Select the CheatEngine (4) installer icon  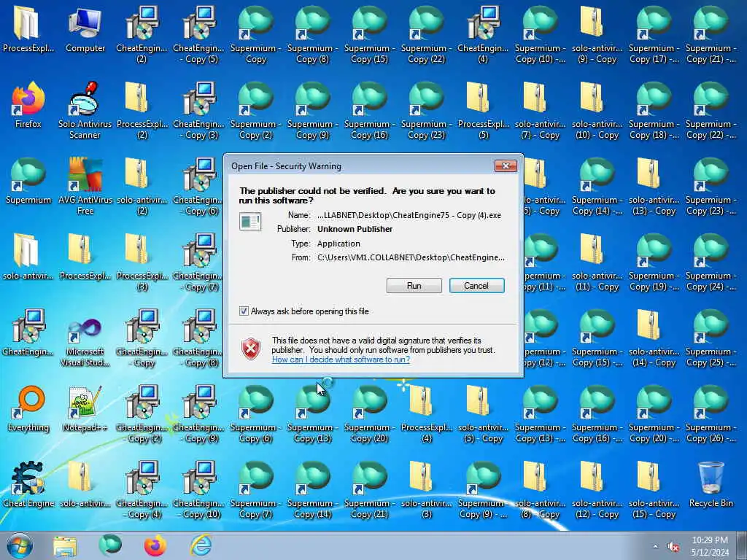tap(483, 35)
